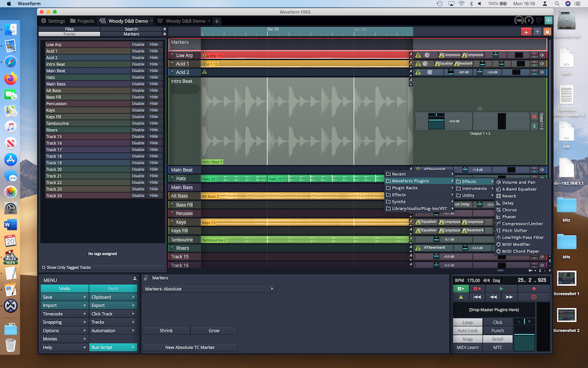Click the speaker icon on Low Arp track
This screenshot has width=588, height=368.
click(x=542, y=55)
